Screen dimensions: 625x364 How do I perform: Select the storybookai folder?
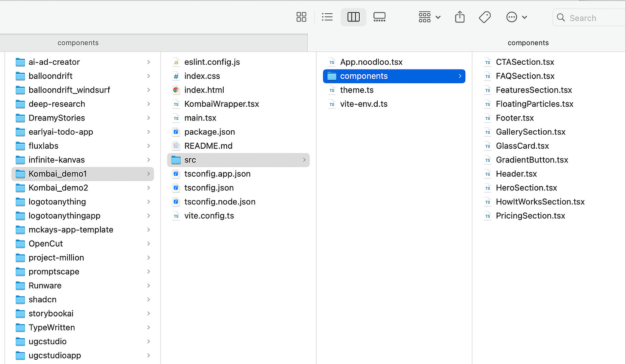[82, 313]
